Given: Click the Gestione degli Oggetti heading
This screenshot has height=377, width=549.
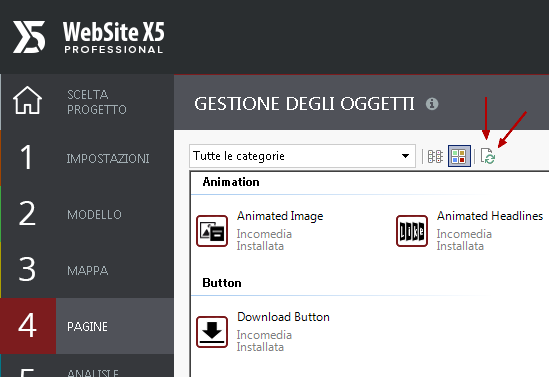Looking at the screenshot, I should 304,104.
